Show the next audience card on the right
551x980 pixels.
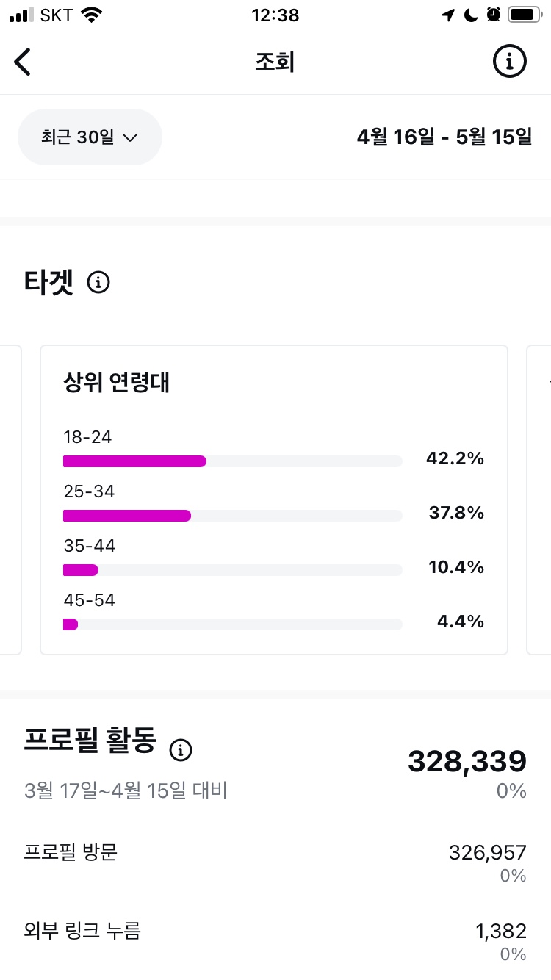click(539, 500)
